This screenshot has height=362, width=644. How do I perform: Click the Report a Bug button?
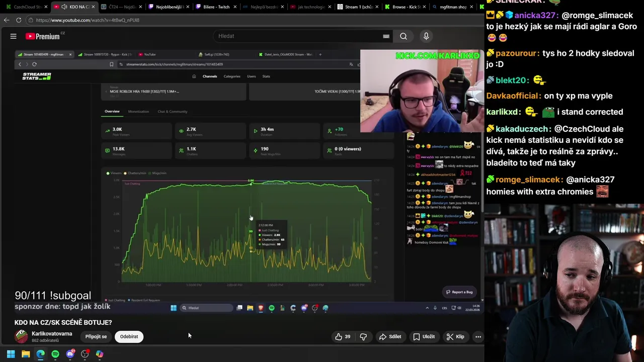point(459,292)
